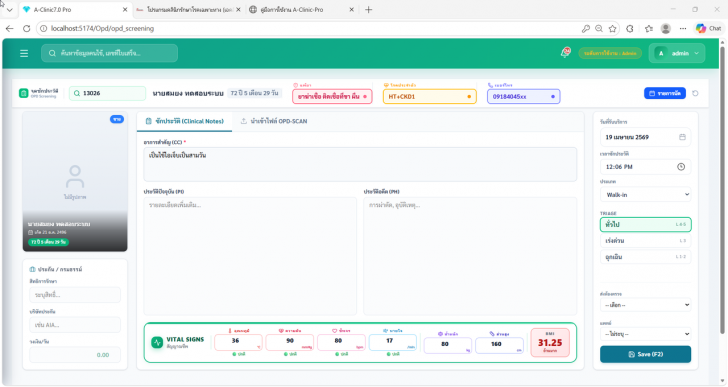
Task: Open the tab search chevron at top left
Action: (9, 9)
